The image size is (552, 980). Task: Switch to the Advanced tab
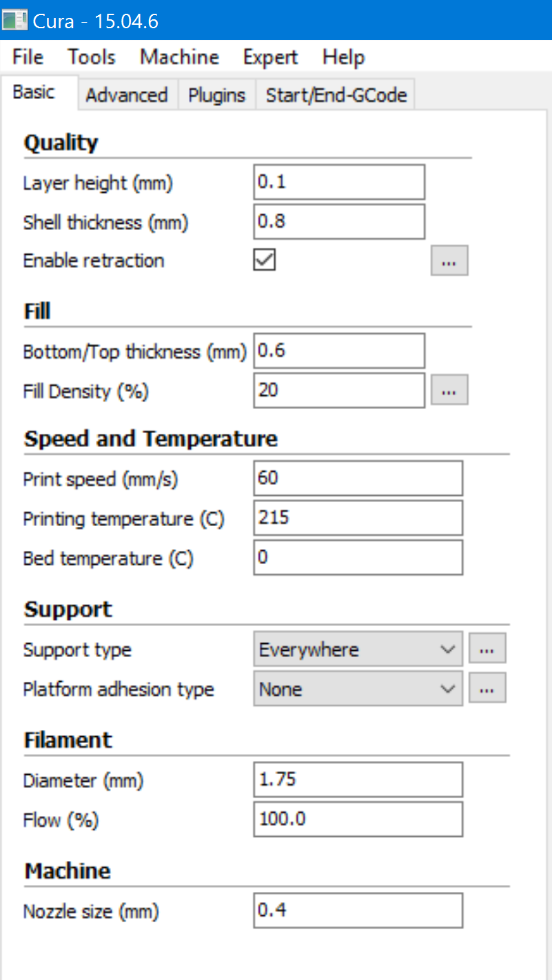(127, 95)
